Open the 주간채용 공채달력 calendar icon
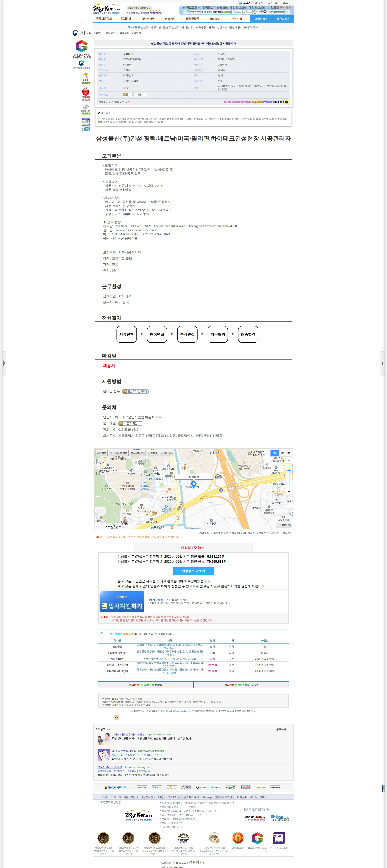 point(86,125)
